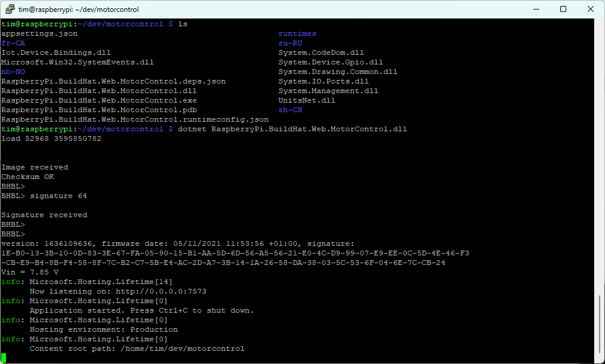Maximize the PuTTY terminal window
605x364 pixels.
[563, 9]
